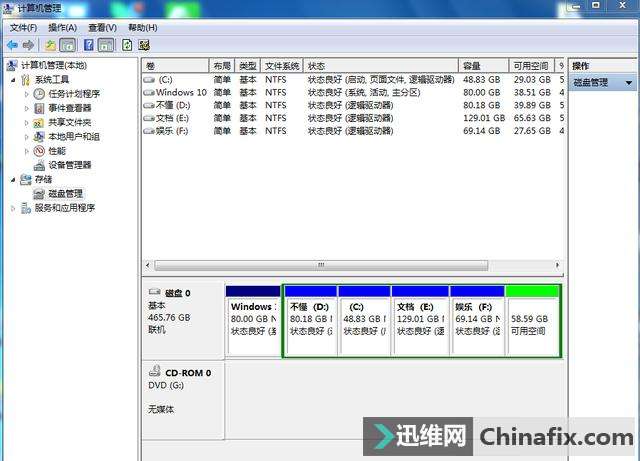Image resolution: width=640 pixels, height=461 pixels.
Task: Click the scroll left arrow of volume list
Action: pyautogui.click(x=148, y=265)
